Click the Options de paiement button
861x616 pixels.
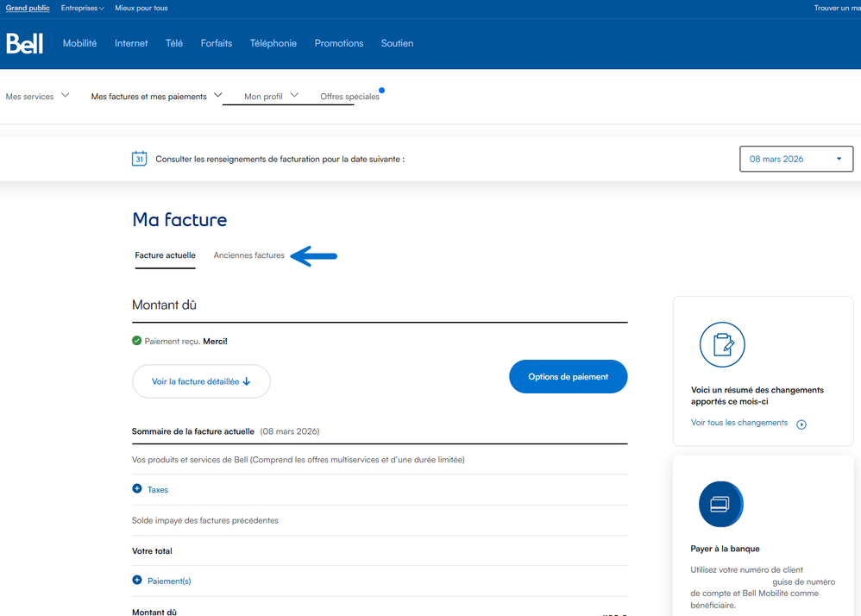pos(568,377)
